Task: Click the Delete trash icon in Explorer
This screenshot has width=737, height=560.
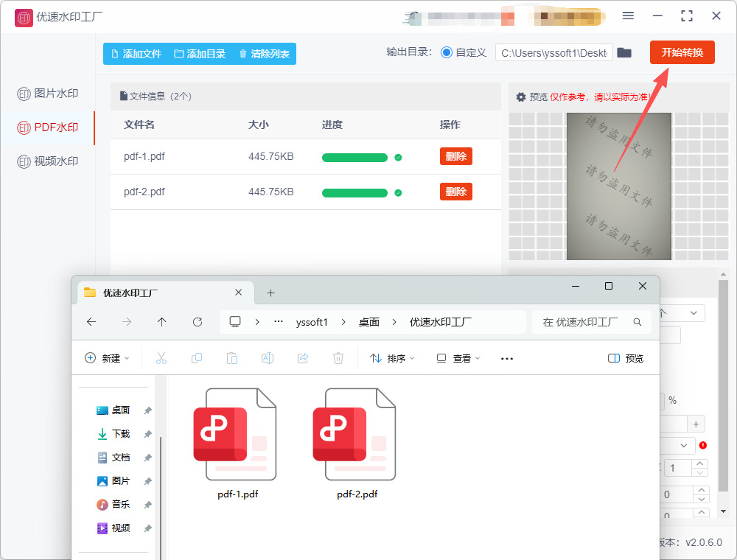Action: click(338, 358)
